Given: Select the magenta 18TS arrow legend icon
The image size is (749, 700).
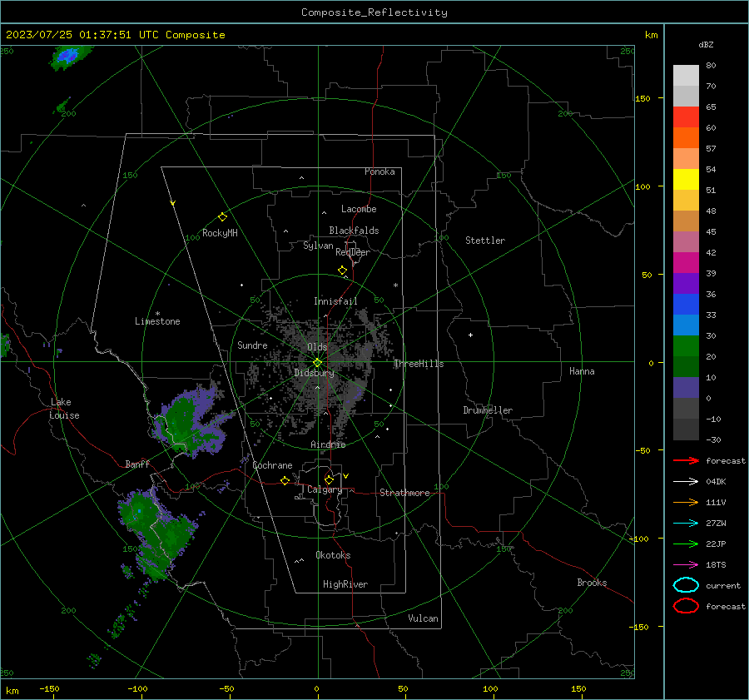Looking at the screenshot, I should pyautogui.click(x=686, y=565).
